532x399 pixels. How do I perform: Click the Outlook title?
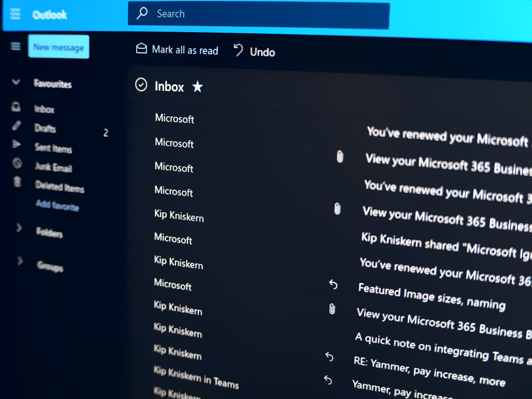click(x=49, y=15)
